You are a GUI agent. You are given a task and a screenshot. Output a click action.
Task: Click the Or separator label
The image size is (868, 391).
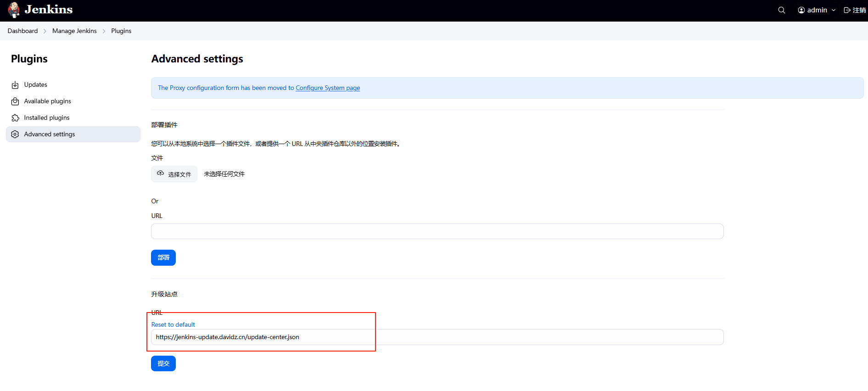tap(155, 201)
